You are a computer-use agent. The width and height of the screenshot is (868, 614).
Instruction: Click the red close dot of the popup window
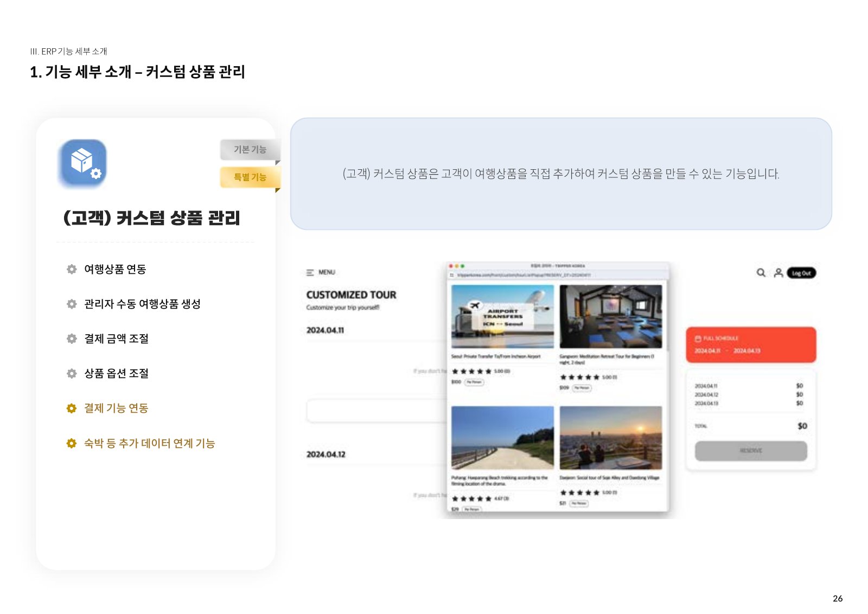(451, 266)
